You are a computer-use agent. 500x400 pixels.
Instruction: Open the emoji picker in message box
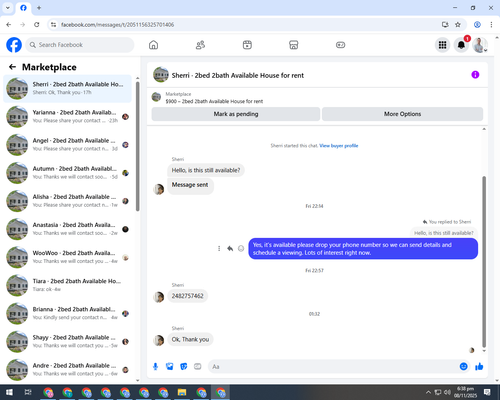(463, 367)
